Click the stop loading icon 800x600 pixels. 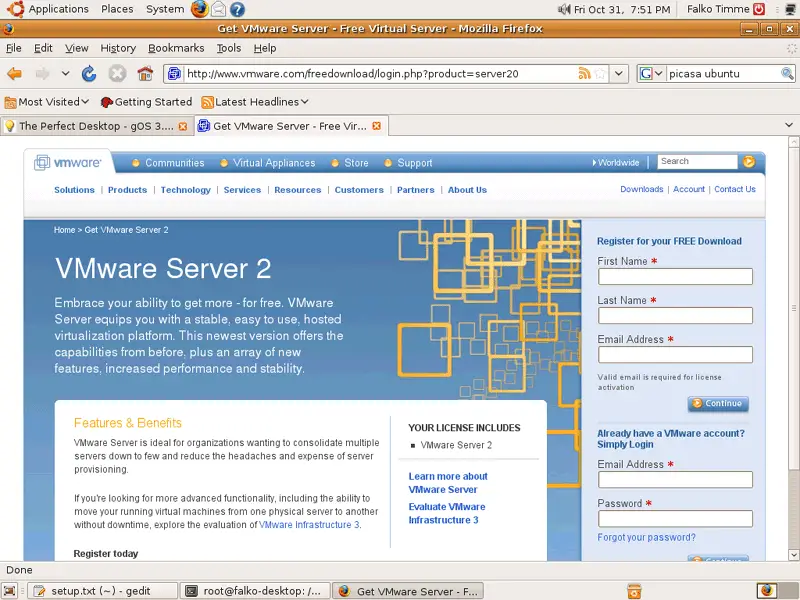pos(117,74)
